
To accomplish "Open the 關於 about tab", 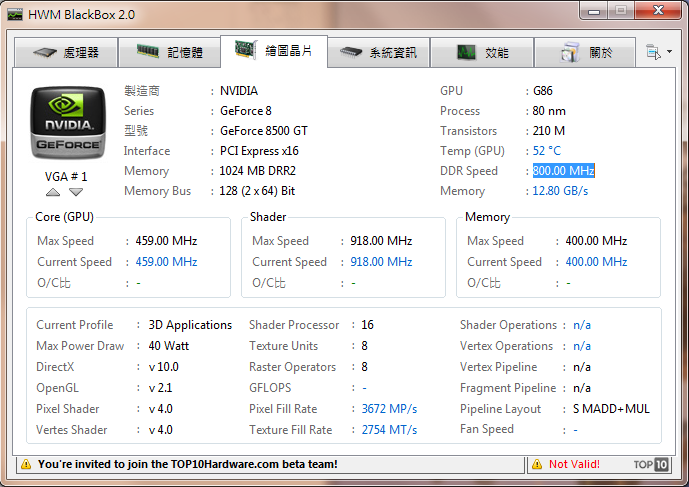I will pos(585,53).
